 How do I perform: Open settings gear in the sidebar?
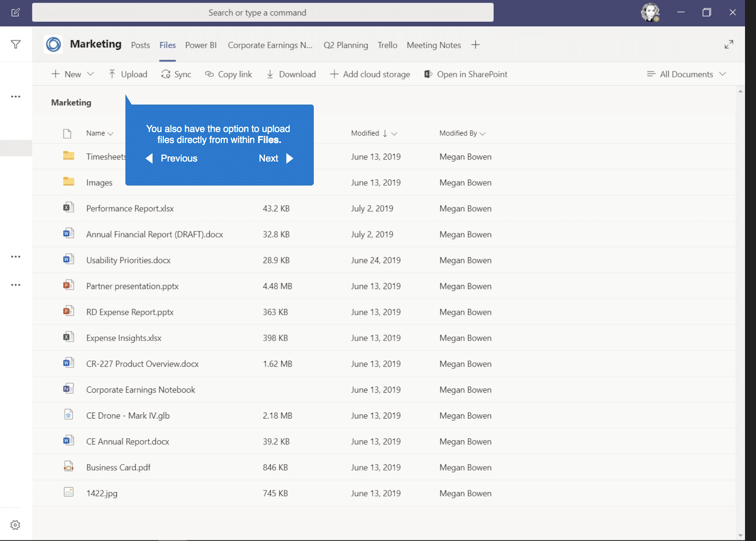click(15, 525)
